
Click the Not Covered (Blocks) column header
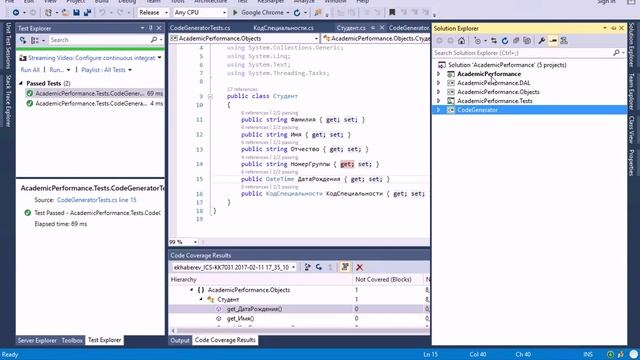pos(388,280)
